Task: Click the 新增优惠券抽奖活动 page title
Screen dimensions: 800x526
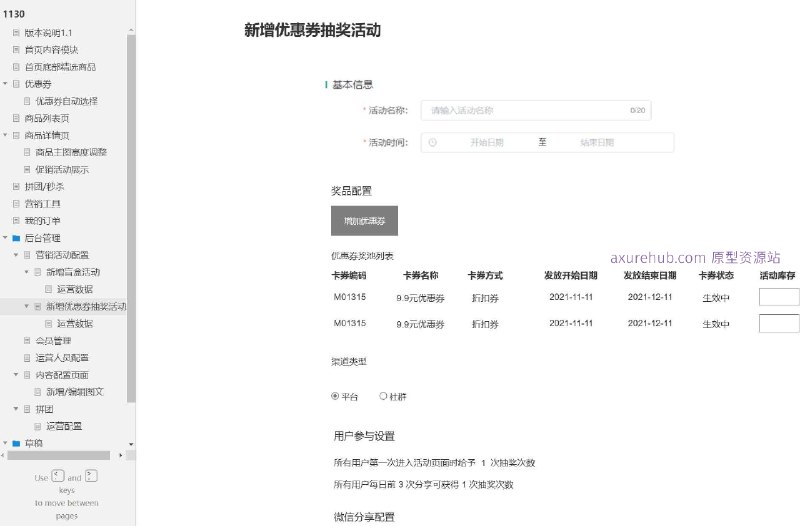Action: pos(313,30)
